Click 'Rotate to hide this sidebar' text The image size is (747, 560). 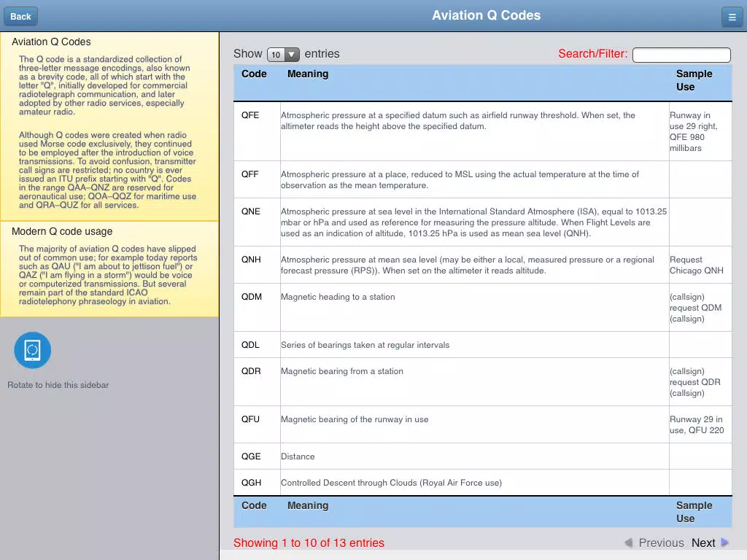point(58,385)
